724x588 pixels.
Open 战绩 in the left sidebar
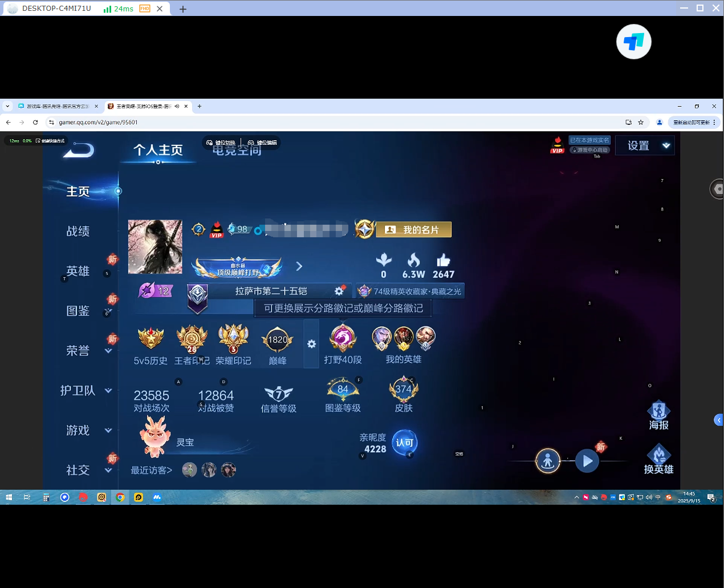(78, 232)
